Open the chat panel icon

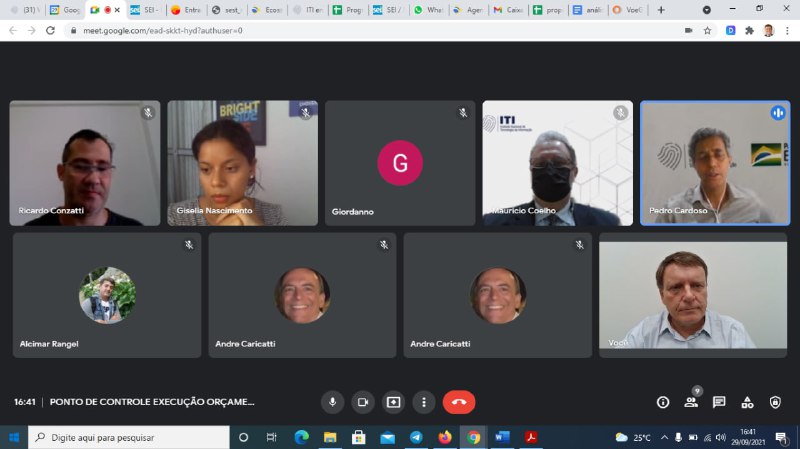(x=719, y=402)
